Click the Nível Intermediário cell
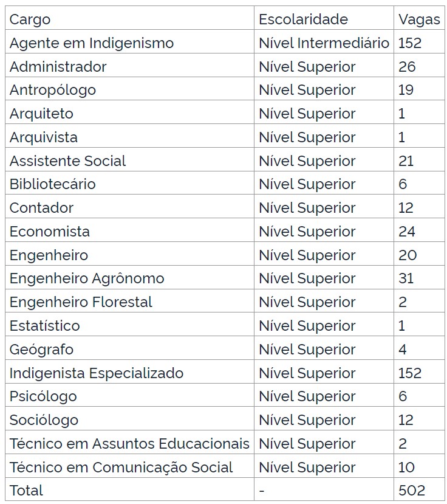The image size is (447, 504). [x=324, y=43]
